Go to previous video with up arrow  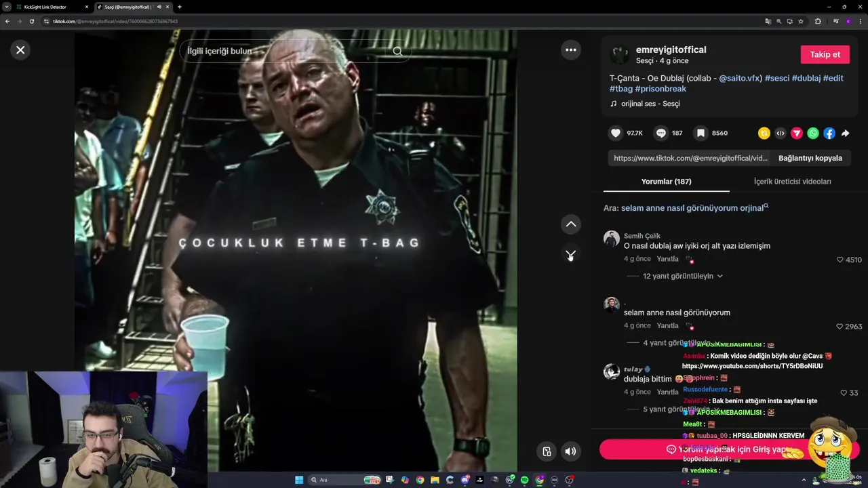(571, 224)
